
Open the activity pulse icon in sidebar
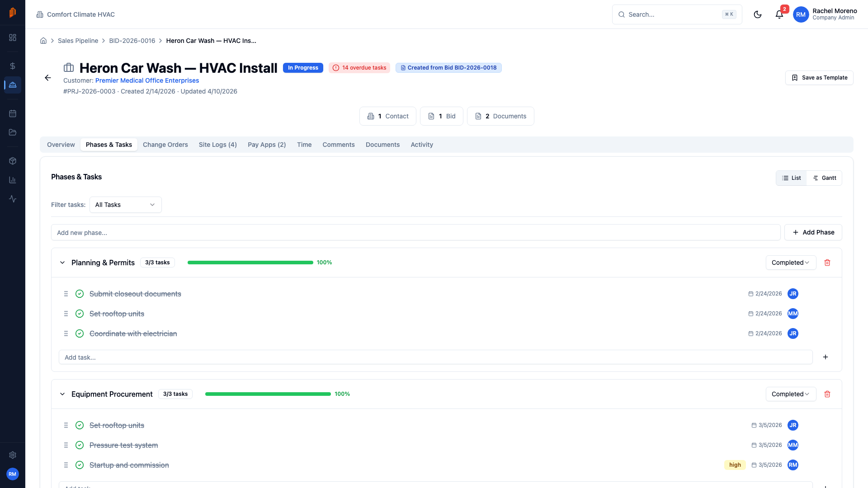(13, 199)
